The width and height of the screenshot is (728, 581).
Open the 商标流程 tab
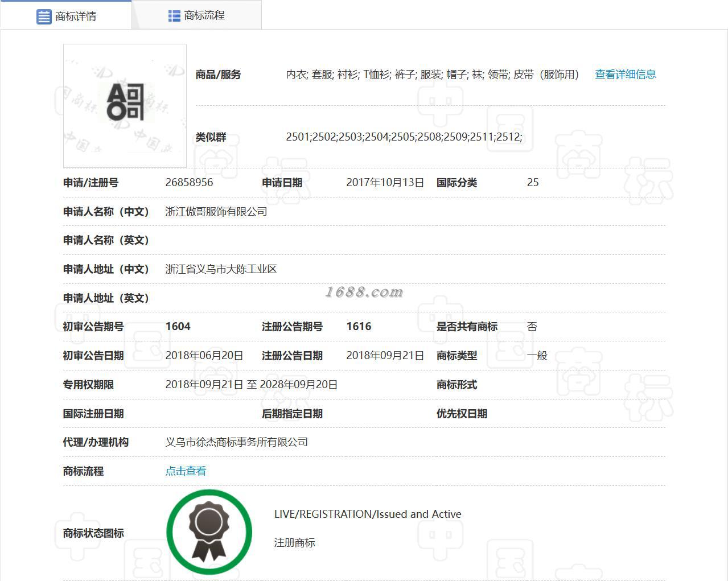point(197,15)
